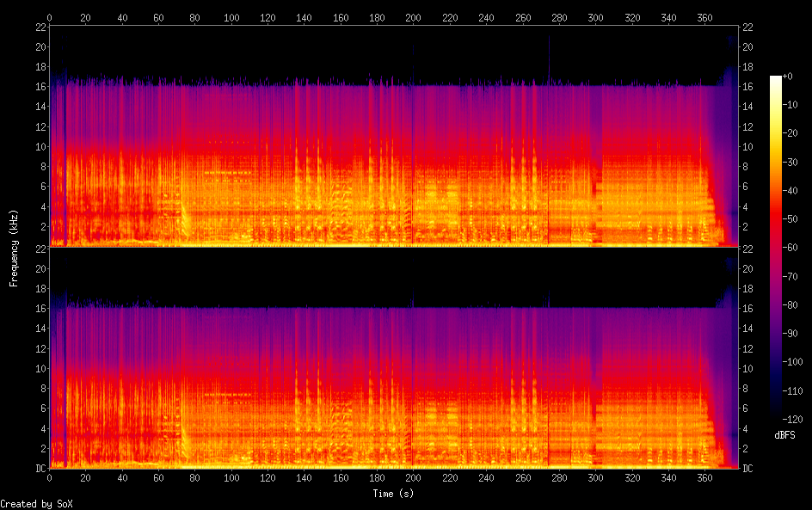Click the color scale legend bar

[776, 248]
